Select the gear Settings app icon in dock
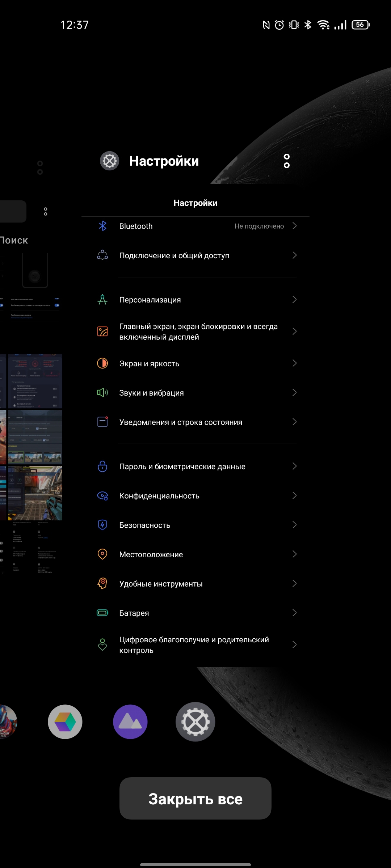This screenshot has height=868, width=391. click(195, 722)
